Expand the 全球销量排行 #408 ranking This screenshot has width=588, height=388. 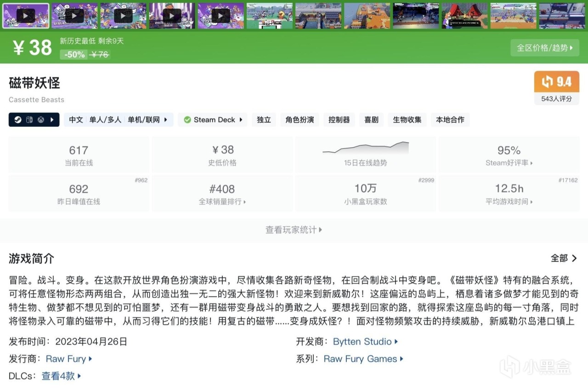tap(222, 194)
